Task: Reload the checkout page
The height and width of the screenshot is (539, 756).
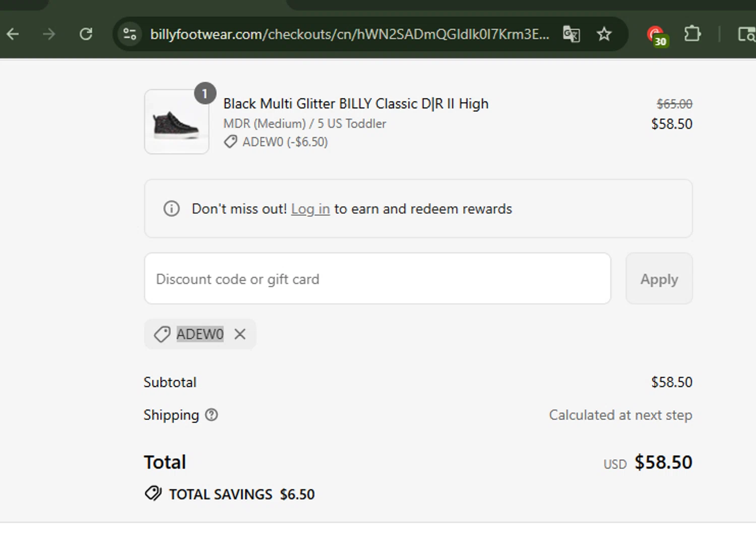Action: tap(86, 34)
